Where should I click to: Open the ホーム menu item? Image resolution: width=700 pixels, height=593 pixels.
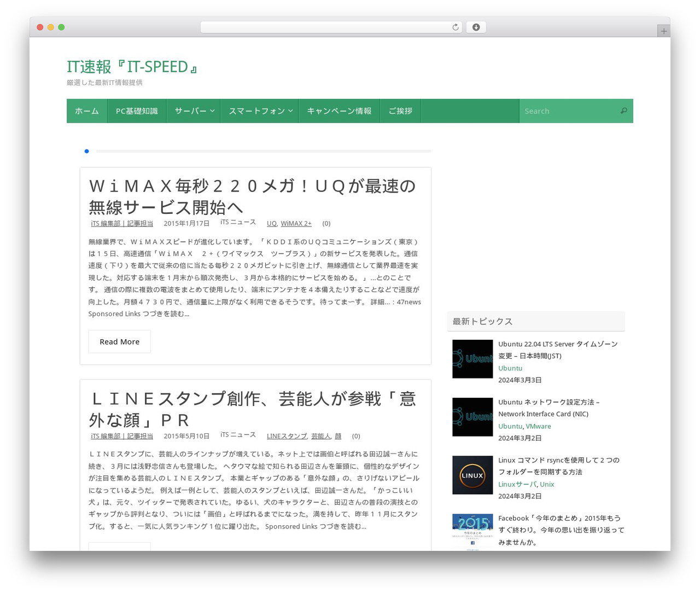click(87, 111)
